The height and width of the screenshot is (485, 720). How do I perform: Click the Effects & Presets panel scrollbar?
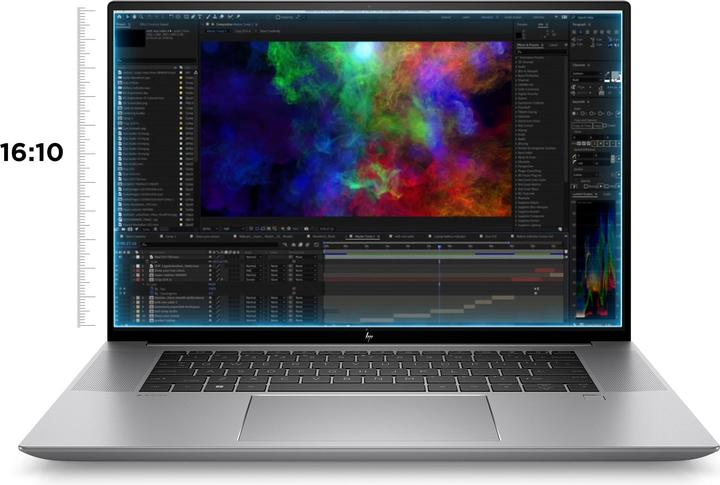(x=566, y=117)
